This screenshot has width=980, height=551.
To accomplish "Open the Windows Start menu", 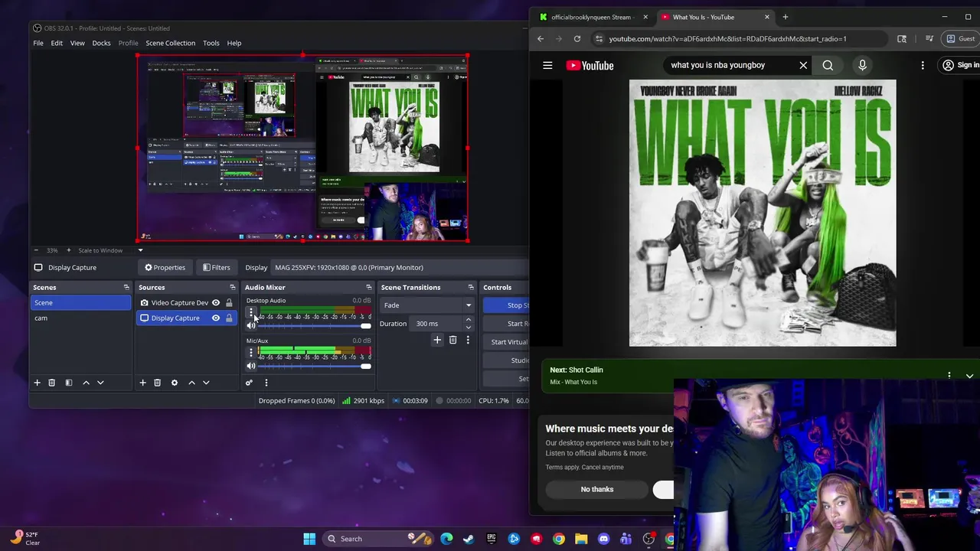I will pyautogui.click(x=309, y=539).
